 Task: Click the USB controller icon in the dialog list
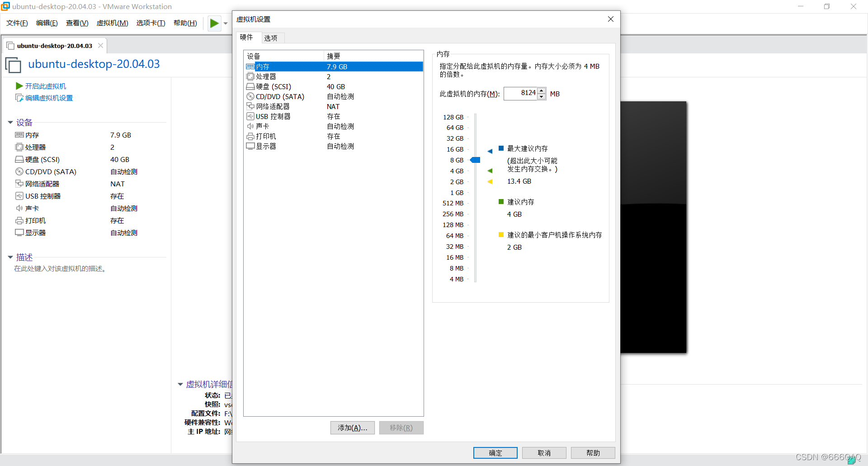point(250,116)
